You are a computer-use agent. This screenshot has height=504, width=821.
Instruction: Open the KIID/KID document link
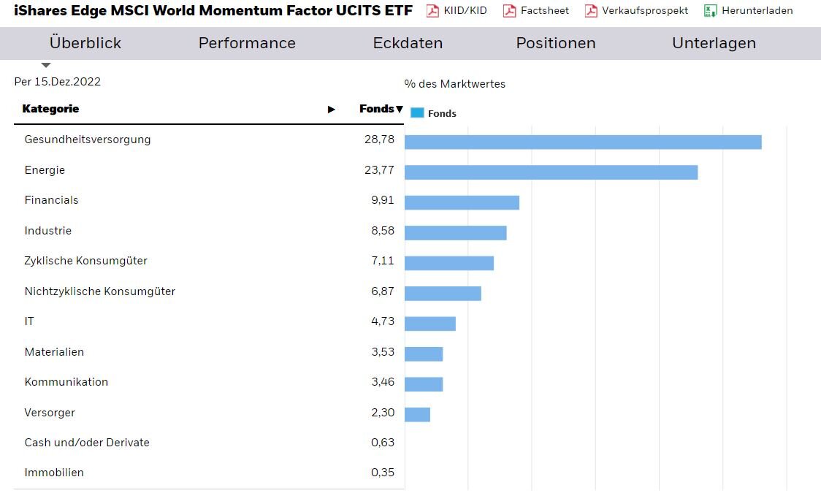pyautogui.click(x=465, y=10)
